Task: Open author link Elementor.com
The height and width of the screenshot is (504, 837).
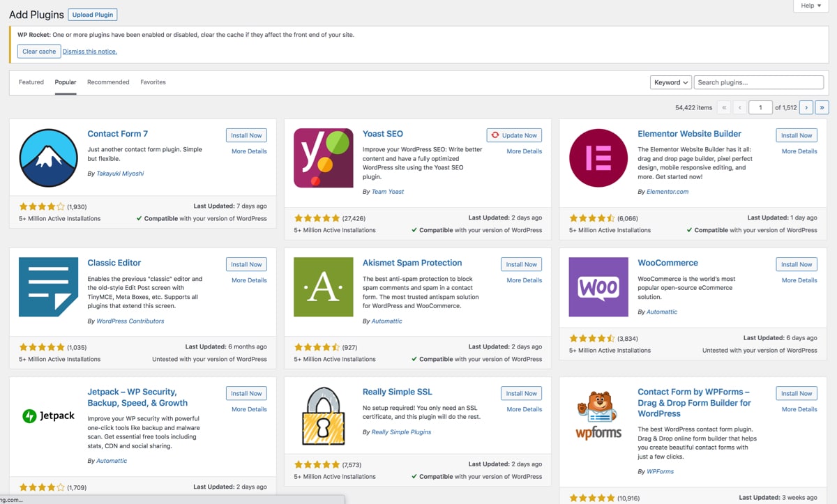Action: coord(668,192)
